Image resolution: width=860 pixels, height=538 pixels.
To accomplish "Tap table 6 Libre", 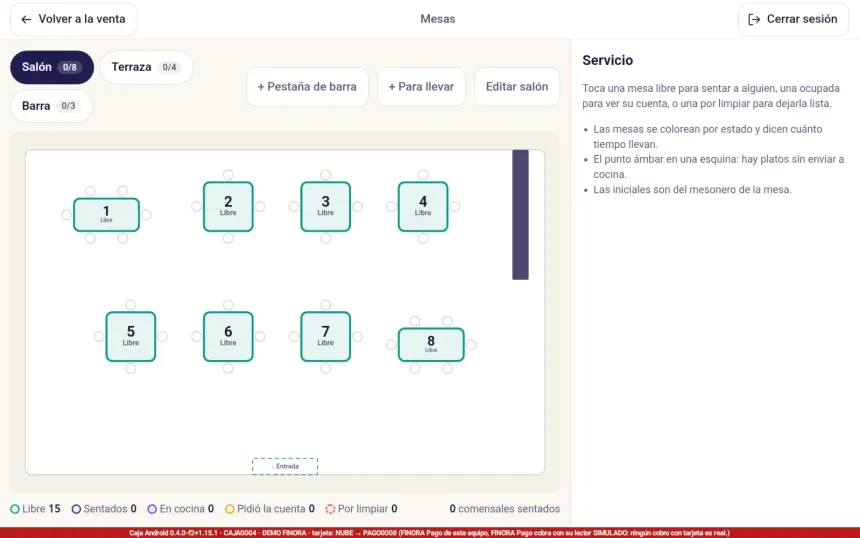I will [228, 336].
